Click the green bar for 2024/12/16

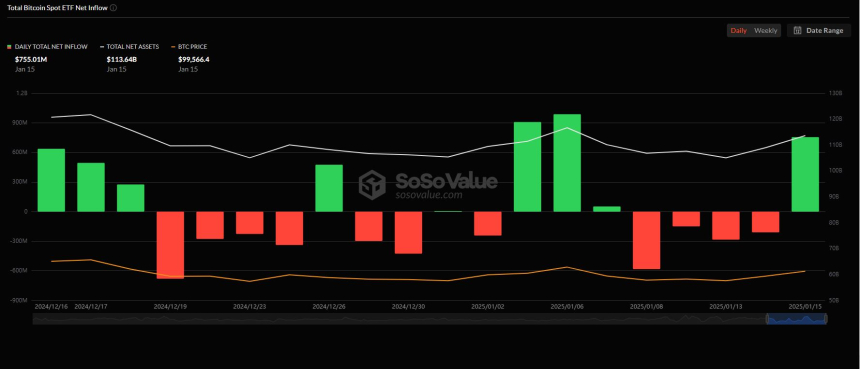click(51, 180)
